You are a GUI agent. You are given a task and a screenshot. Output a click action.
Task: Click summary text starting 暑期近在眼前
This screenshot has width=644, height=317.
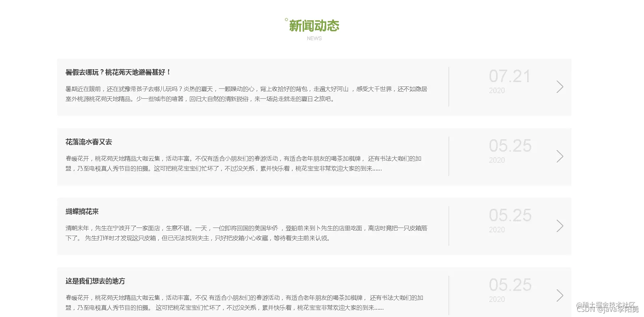point(246,94)
